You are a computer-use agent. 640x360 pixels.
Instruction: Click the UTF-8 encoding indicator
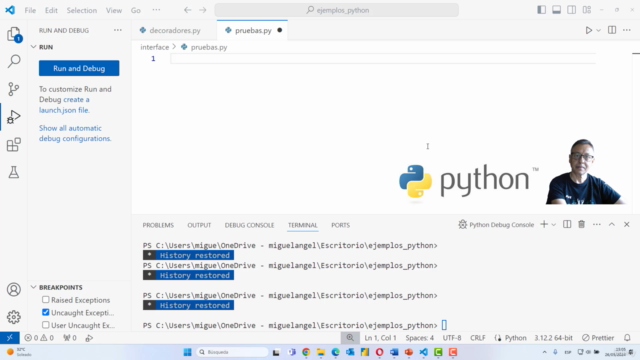click(452, 338)
